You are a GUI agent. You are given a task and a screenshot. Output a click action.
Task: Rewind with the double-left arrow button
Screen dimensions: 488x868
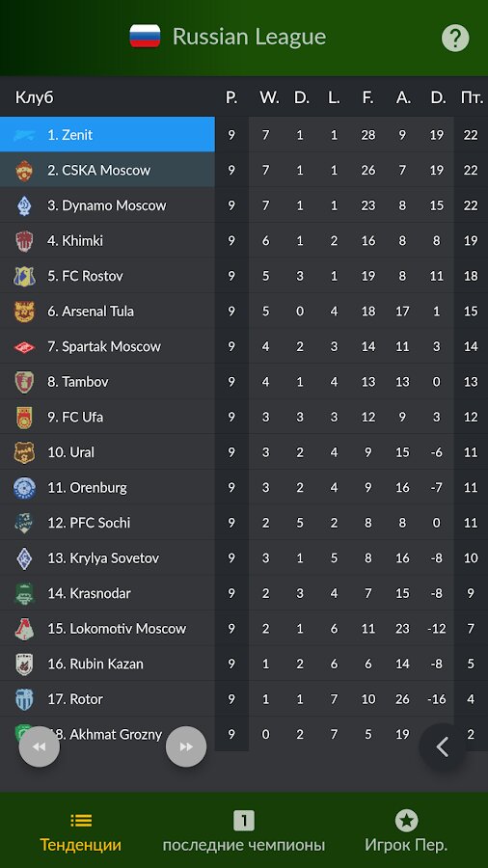click(40, 746)
